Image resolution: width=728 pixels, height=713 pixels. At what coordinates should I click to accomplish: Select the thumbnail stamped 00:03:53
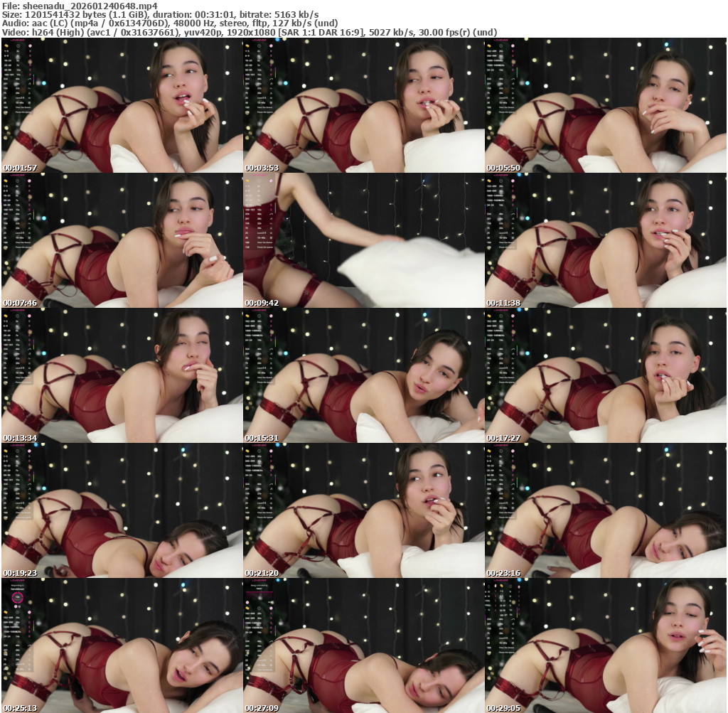(363, 105)
